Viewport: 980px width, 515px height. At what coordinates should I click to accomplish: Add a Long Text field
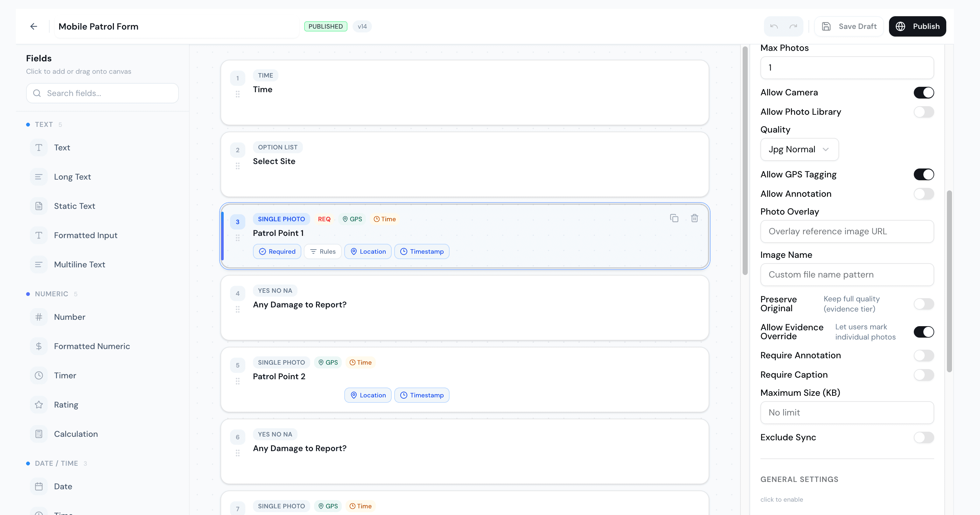tap(102, 177)
